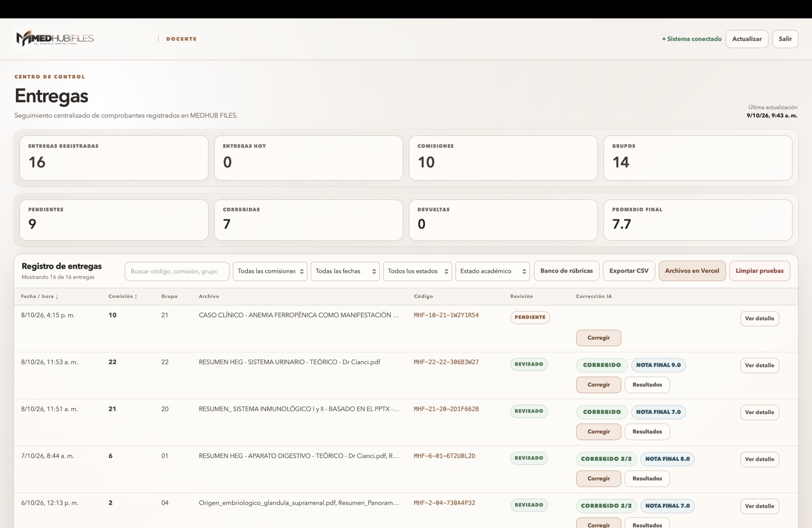Click the search field for código, comisión, grupo
Image resolution: width=812 pixels, height=528 pixels.
click(x=177, y=271)
